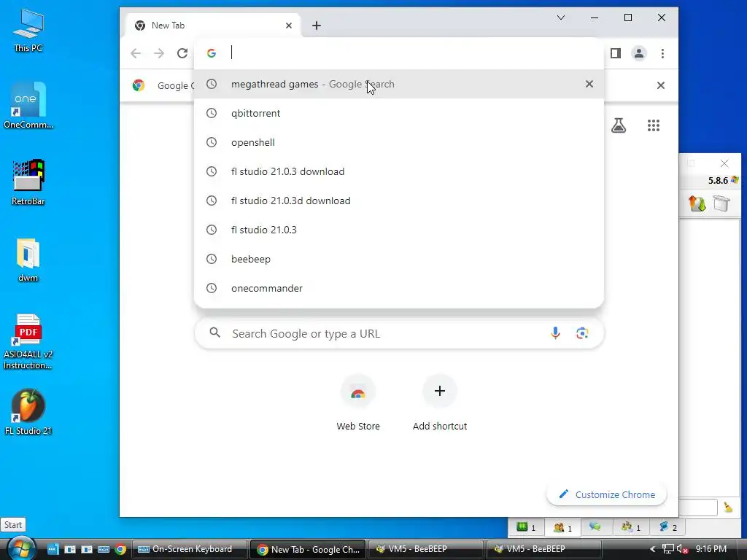The height and width of the screenshot is (560, 747).
Task: Open a new Chrome tab
Action: click(x=317, y=26)
